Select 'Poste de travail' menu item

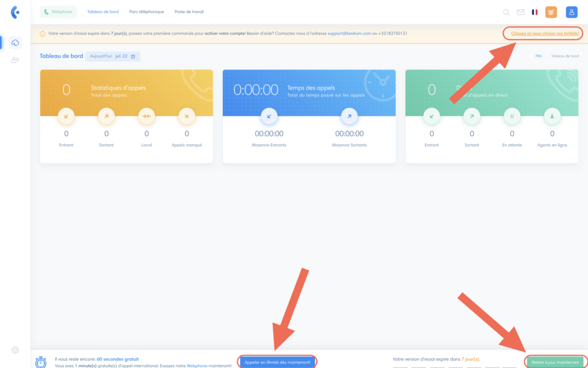click(189, 12)
